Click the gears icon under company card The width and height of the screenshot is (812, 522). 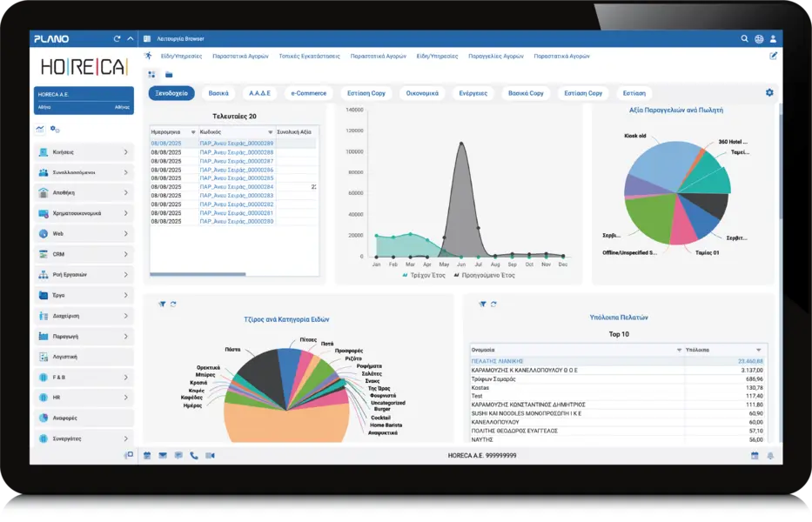click(x=55, y=129)
